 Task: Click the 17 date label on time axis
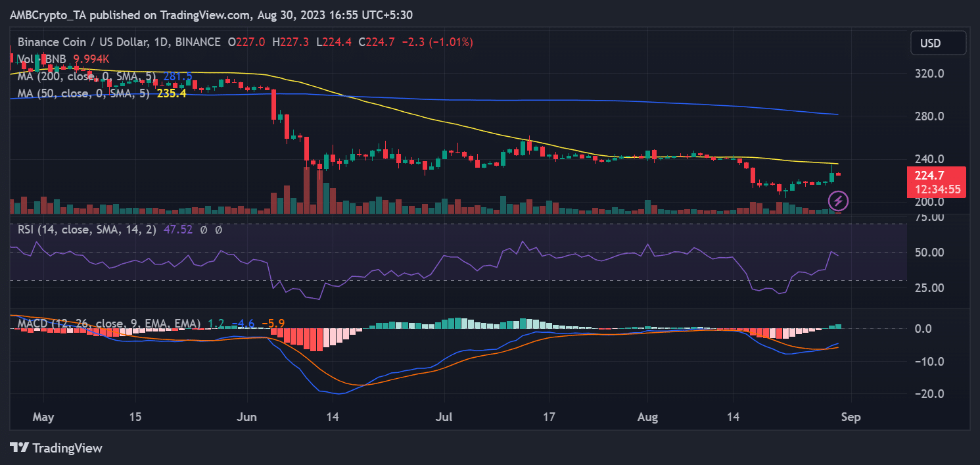549,417
